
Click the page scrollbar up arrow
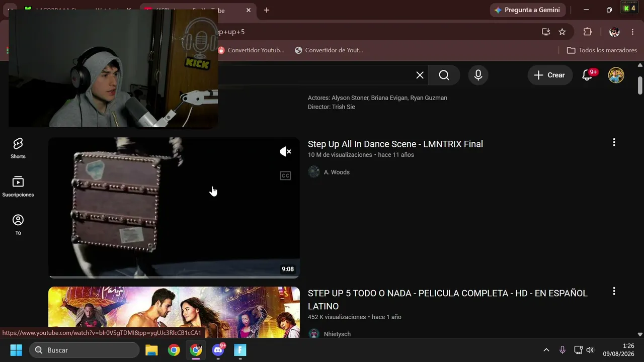[x=640, y=65]
